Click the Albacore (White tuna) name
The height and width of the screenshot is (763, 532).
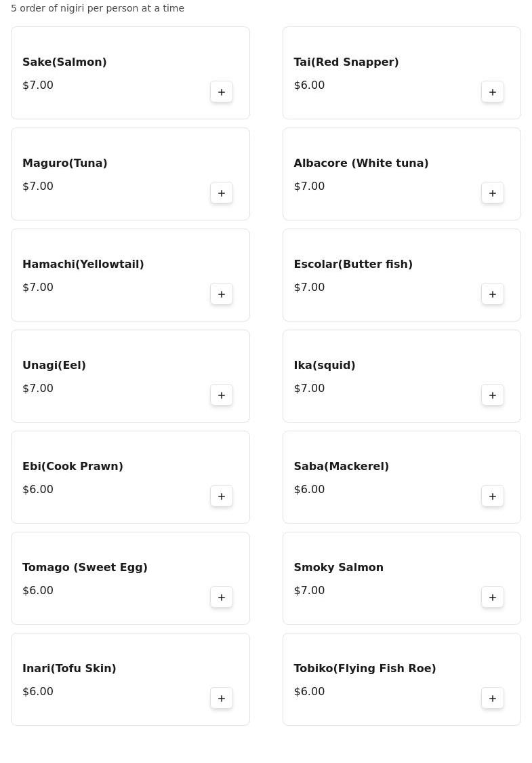coord(361,163)
